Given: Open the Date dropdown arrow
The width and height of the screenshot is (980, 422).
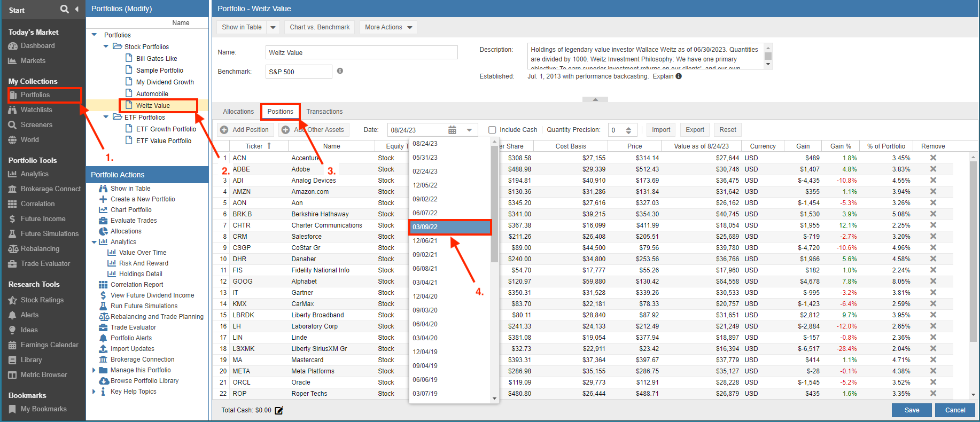Looking at the screenshot, I should 469,130.
